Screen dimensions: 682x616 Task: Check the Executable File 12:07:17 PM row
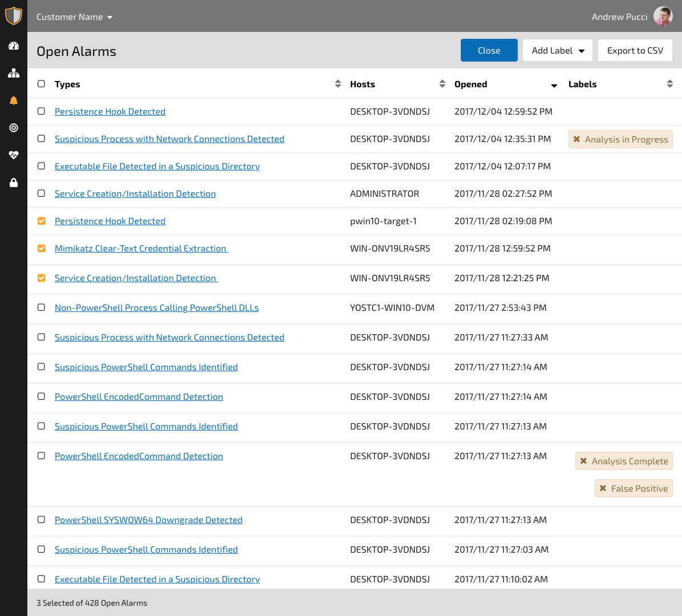pyautogui.click(x=41, y=166)
